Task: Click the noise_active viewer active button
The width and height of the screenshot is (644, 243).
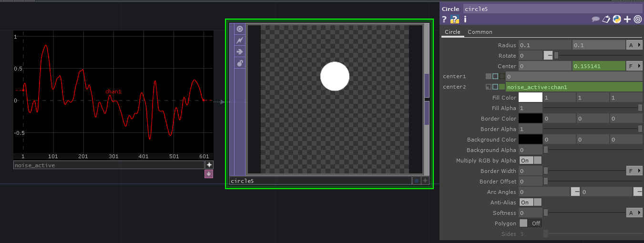Action: click(x=209, y=165)
